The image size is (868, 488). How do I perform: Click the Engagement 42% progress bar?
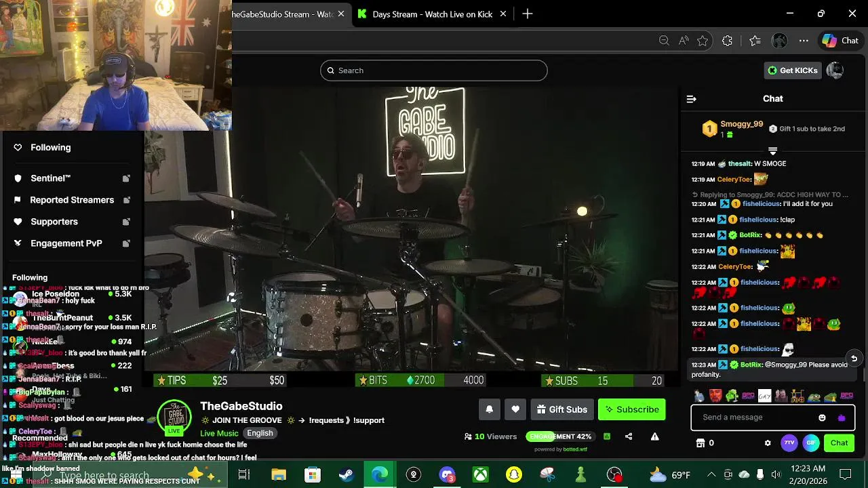561,436
